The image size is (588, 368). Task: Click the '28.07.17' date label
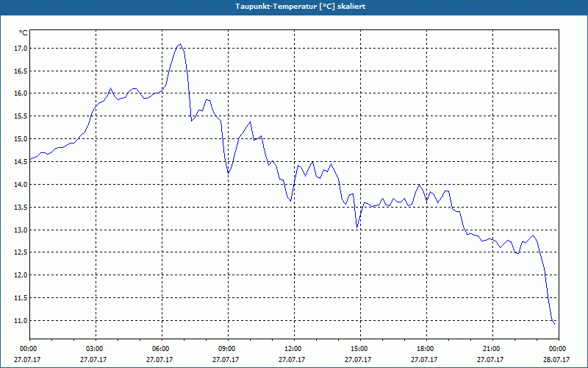(557, 359)
